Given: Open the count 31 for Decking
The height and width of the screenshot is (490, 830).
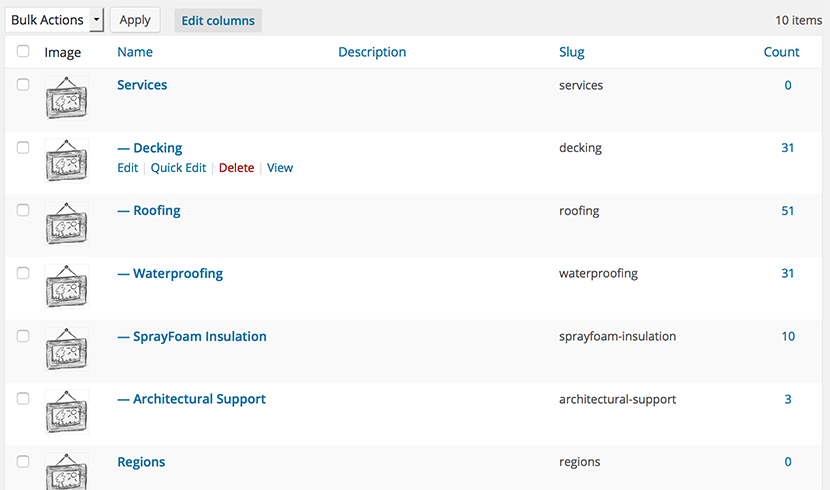Looking at the screenshot, I should (788, 148).
